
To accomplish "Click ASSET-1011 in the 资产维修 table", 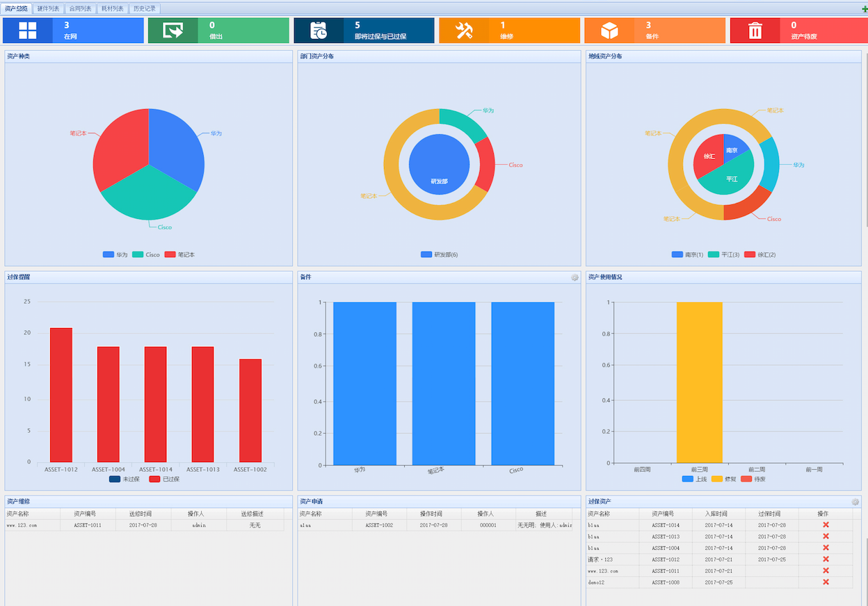I will 88,525.
